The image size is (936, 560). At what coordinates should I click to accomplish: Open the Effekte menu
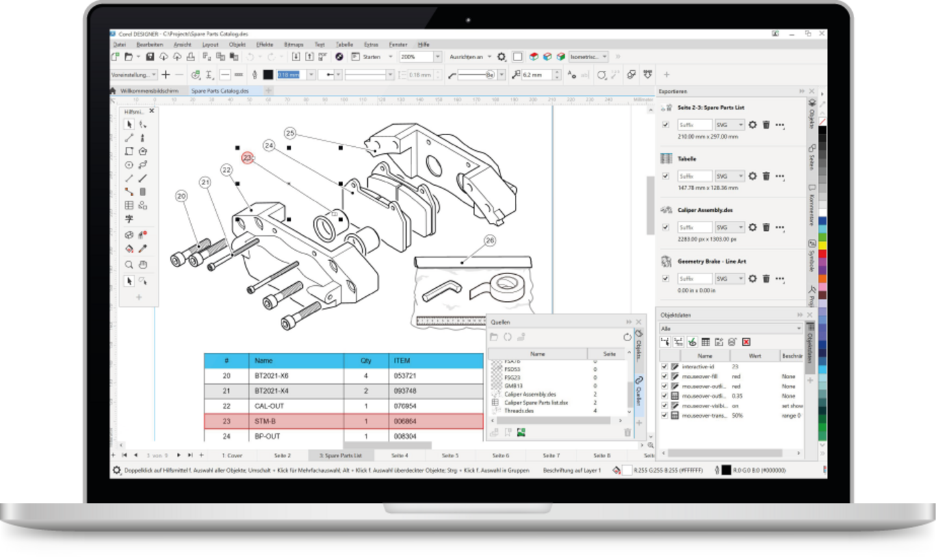point(265,45)
